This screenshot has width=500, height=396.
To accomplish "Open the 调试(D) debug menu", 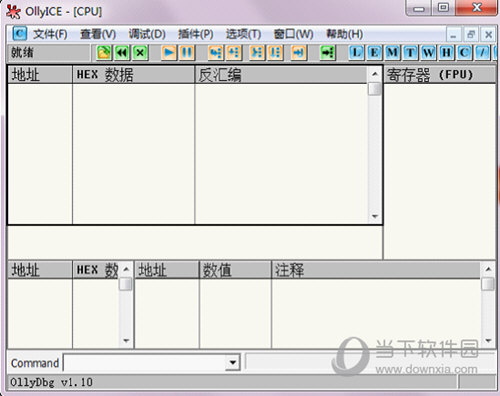I will pyautogui.click(x=147, y=34).
